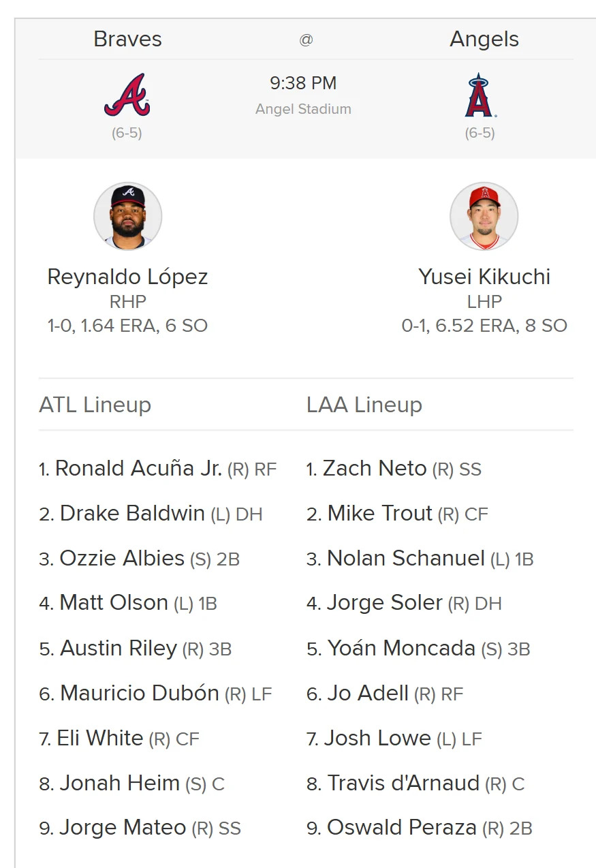Click Oswald Peraza in the LAA lineup
The width and height of the screenshot is (596, 868).
click(x=402, y=828)
